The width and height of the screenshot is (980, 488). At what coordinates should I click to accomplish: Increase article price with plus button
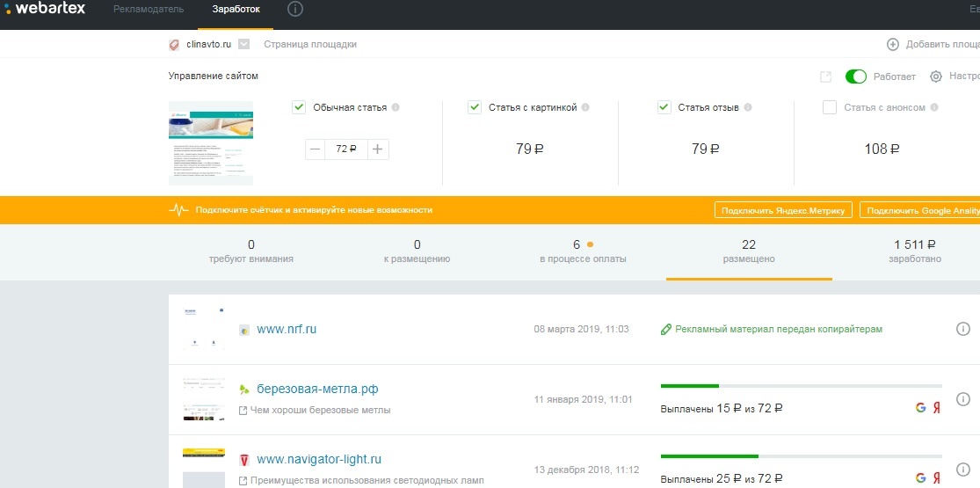(x=378, y=149)
